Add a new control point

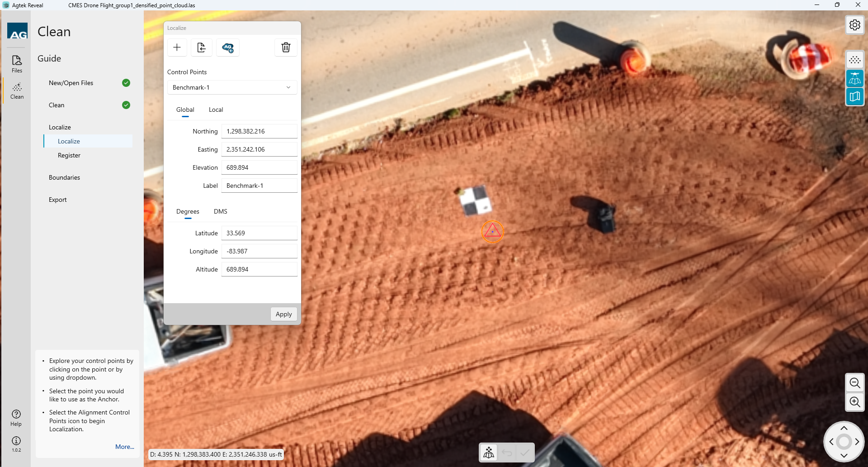click(x=177, y=48)
